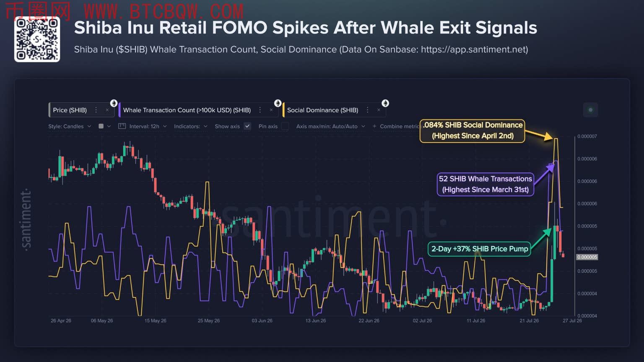Open the Axis max/min Auto/Auto dropdown
The height and width of the screenshot is (362, 644).
pyautogui.click(x=330, y=126)
